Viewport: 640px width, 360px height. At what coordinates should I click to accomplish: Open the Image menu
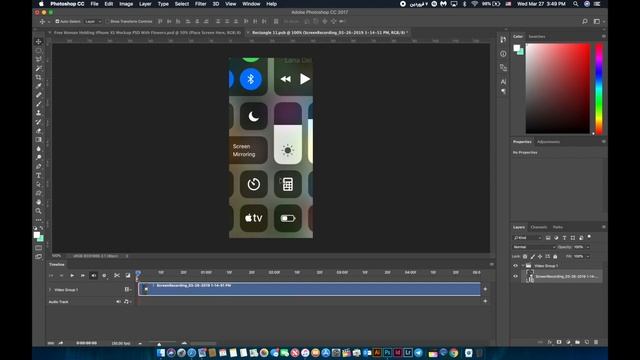click(126, 4)
